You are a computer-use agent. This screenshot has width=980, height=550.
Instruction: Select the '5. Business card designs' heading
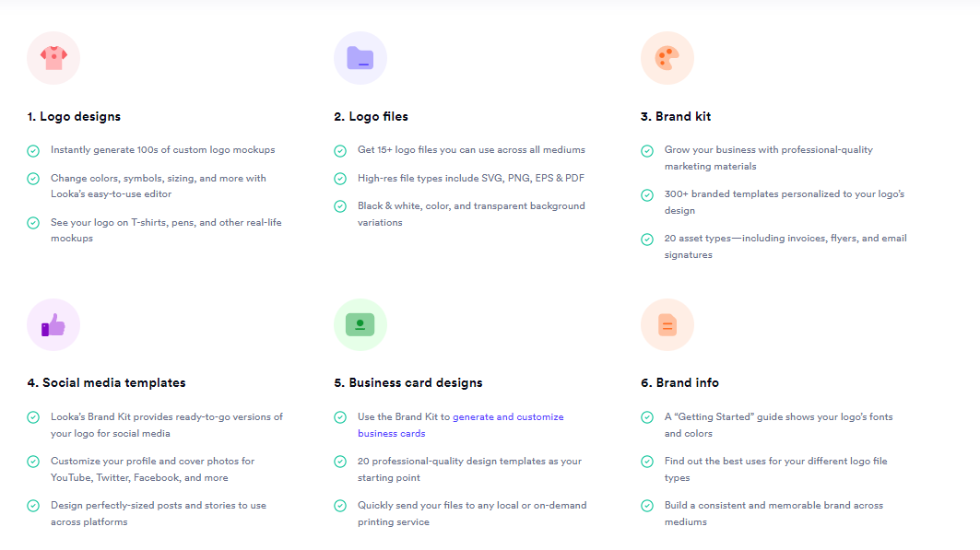click(x=408, y=382)
